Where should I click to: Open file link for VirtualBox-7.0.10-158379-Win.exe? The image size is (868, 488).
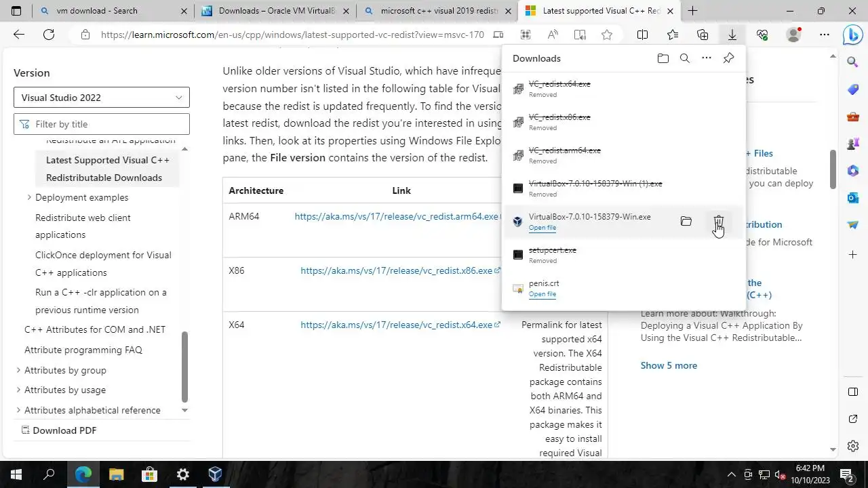(542, 228)
